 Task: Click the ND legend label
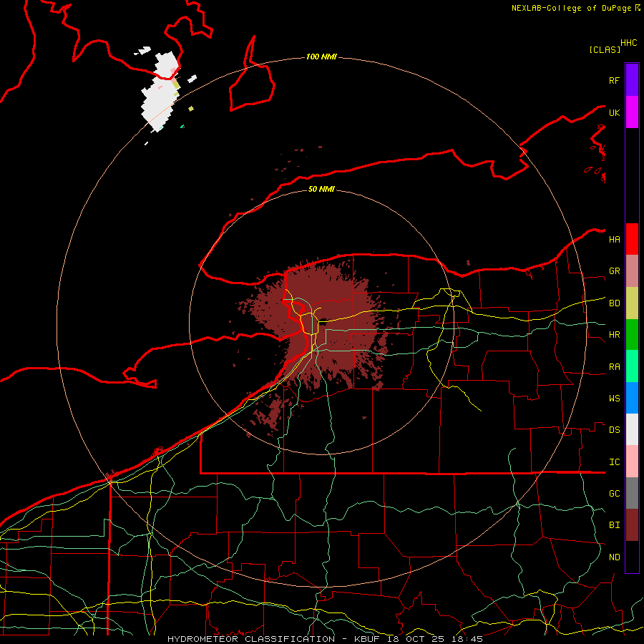pos(614,557)
